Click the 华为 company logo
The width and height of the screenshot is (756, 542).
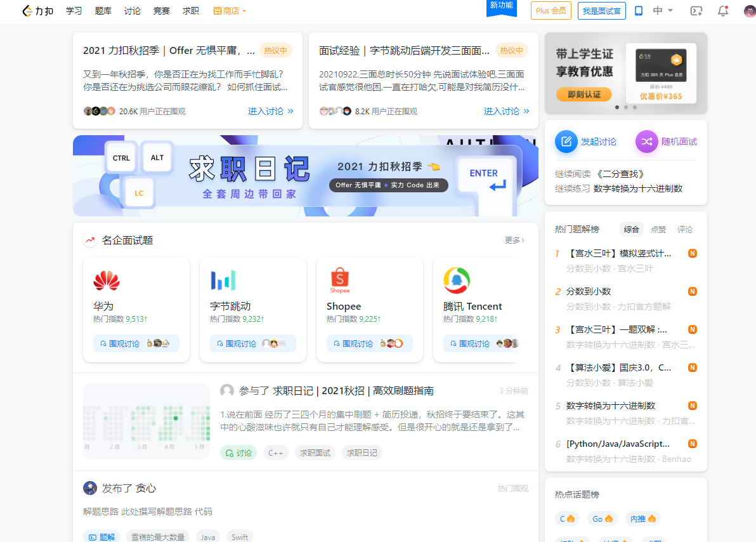click(107, 281)
